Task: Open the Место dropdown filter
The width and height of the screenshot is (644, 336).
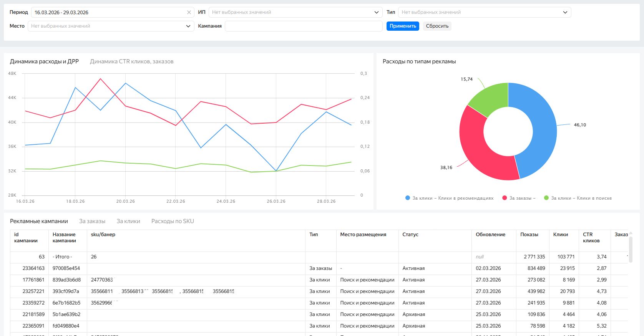Action: 111,26
